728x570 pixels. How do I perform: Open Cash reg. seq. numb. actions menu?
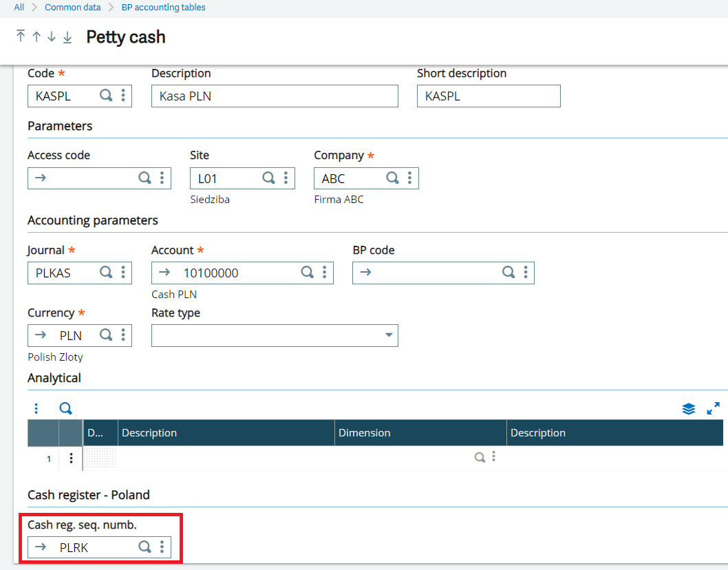pyautogui.click(x=162, y=547)
